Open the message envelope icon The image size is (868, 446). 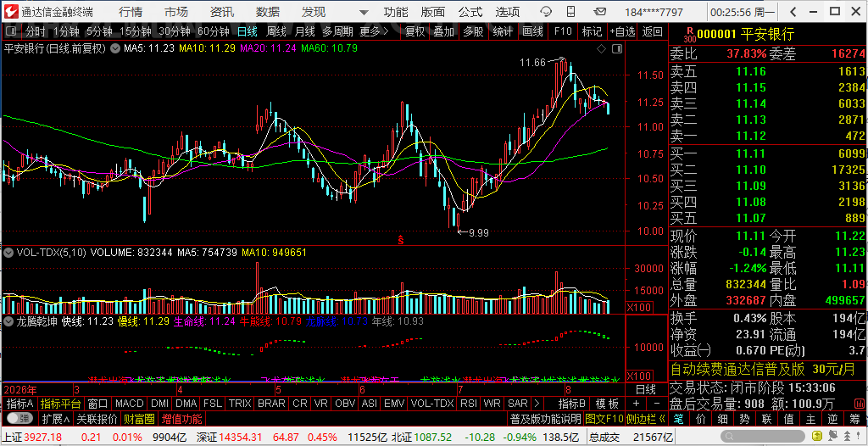[x=599, y=12]
